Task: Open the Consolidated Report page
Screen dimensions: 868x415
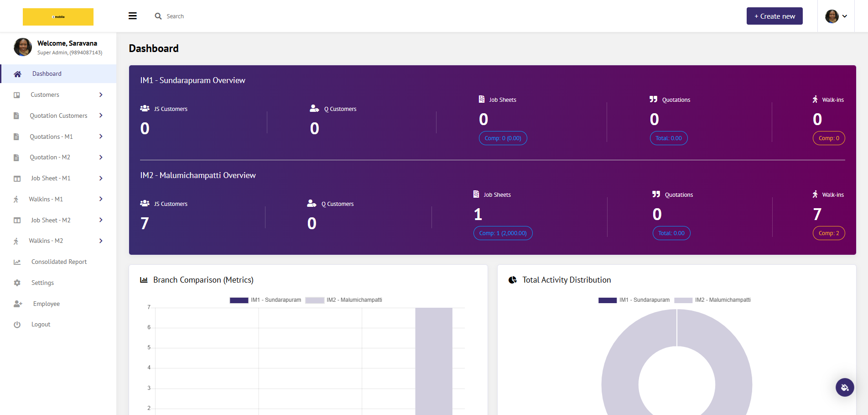Action: 58,262
